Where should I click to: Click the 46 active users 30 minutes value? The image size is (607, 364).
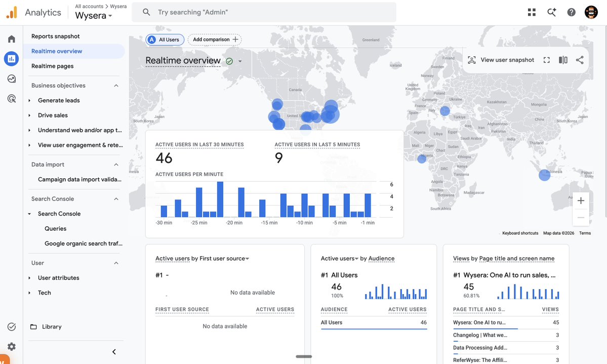[164, 158]
